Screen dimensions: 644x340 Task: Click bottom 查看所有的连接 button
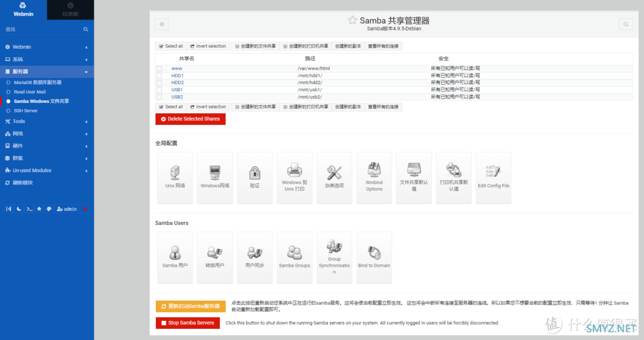coord(383,107)
